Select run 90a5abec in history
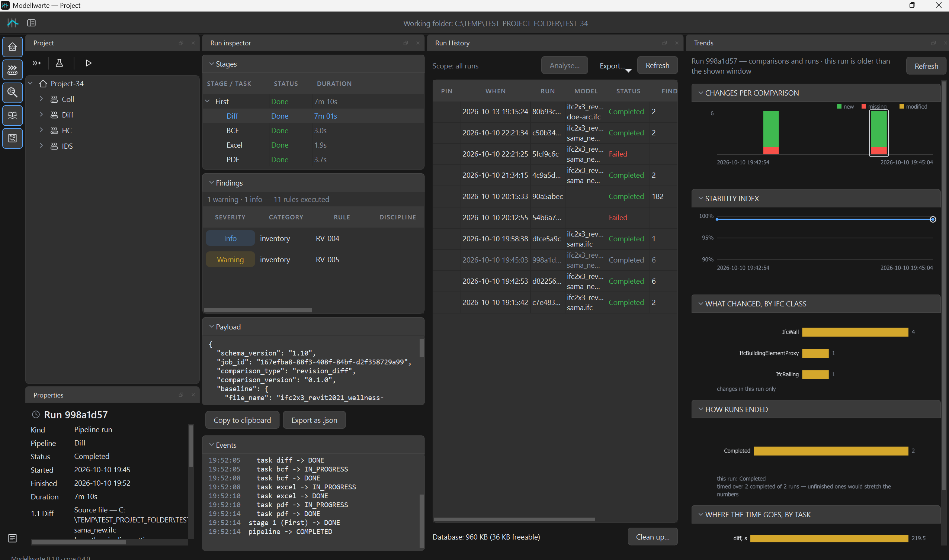The height and width of the screenshot is (560, 949). (x=555, y=196)
